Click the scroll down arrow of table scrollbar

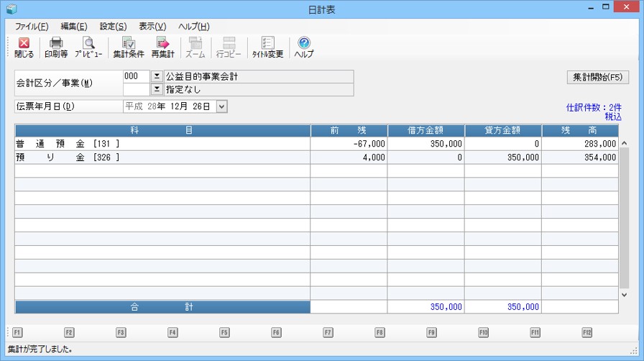pyautogui.click(x=623, y=293)
